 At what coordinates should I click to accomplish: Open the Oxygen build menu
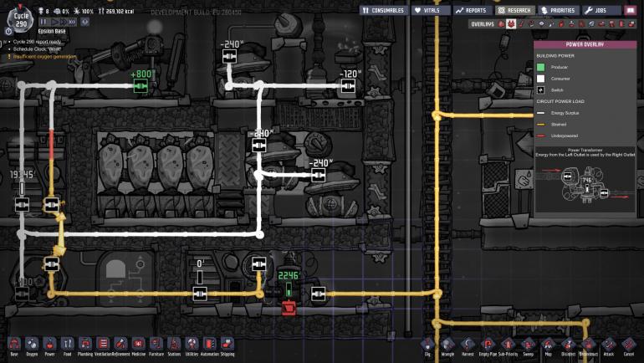[32, 343]
